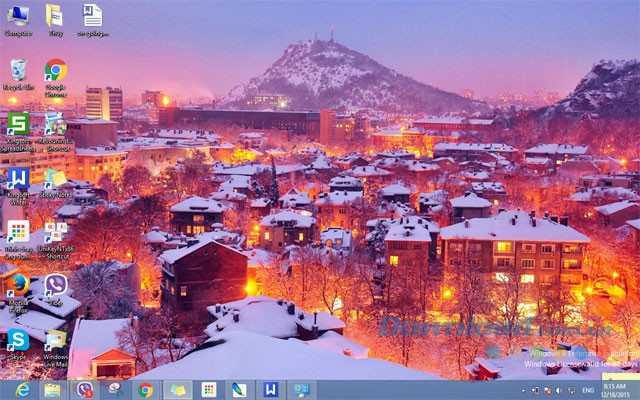Switch to Sticky Notes in the taskbar
The image size is (640, 400).
click(x=178, y=390)
